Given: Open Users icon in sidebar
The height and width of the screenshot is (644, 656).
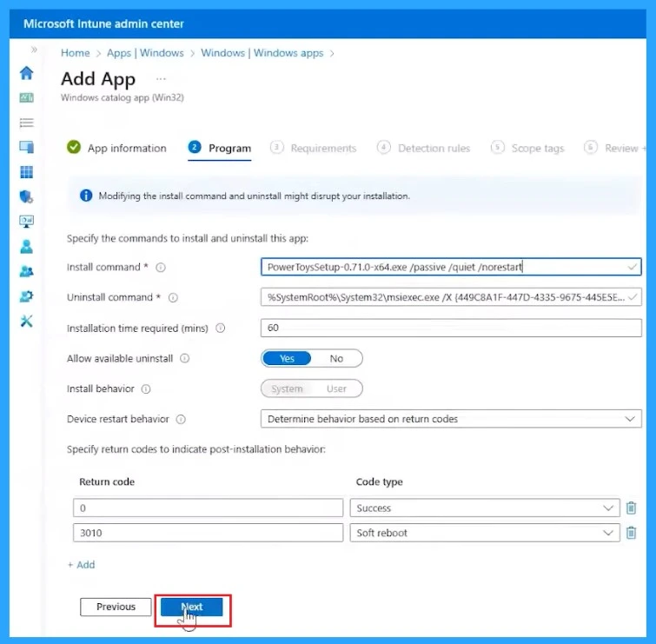Looking at the screenshot, I should click(26, 247).
